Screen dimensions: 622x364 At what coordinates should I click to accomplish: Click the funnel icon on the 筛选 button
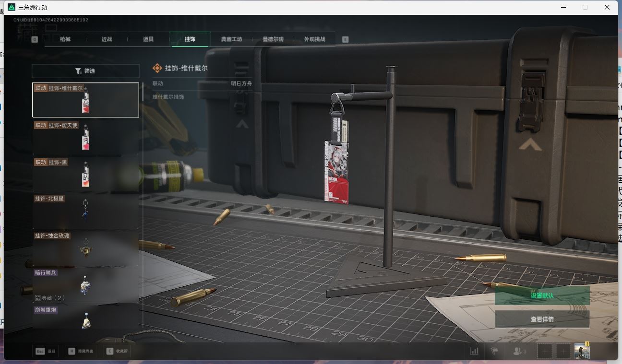(x=78, y=70)
